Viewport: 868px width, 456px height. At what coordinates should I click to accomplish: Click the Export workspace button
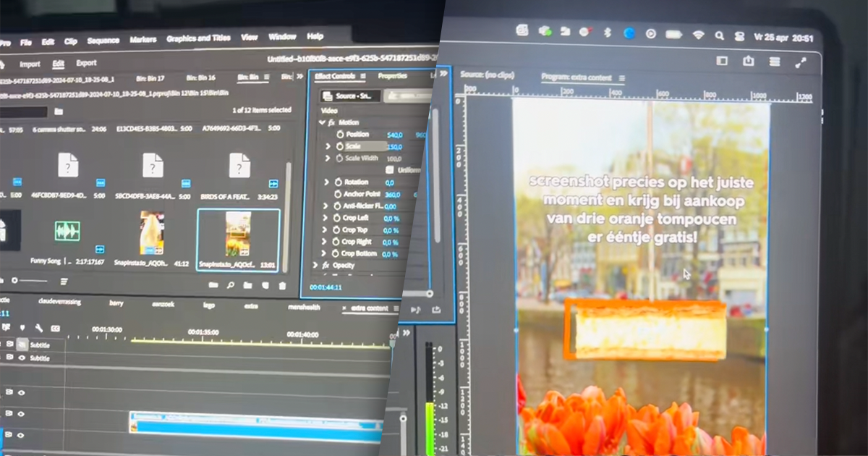[x=86, y=63]
